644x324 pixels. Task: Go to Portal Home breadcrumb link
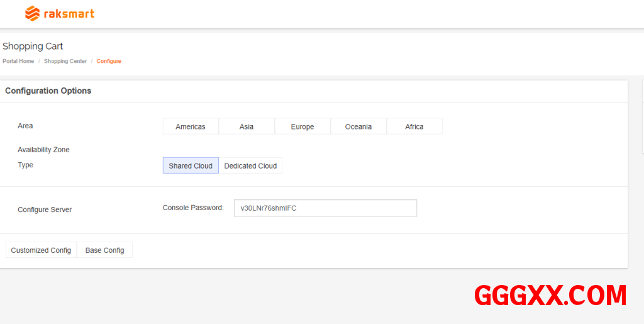pyautogui.click(x=18, y=62)
